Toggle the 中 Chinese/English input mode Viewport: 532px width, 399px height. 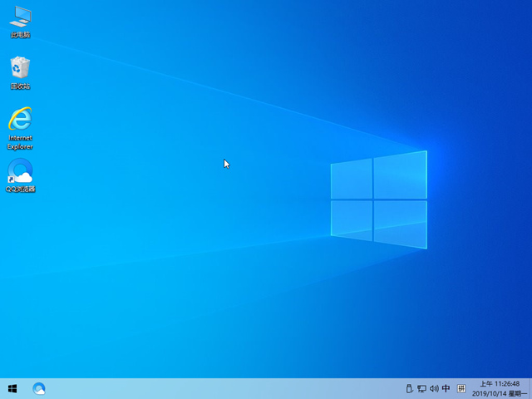point(446,388)
